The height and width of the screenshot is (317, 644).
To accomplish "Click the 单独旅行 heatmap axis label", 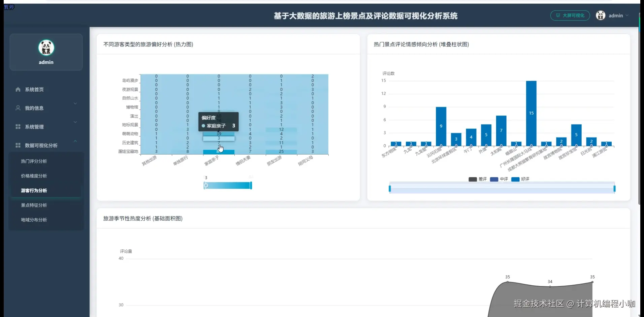I will pos(181,161).
